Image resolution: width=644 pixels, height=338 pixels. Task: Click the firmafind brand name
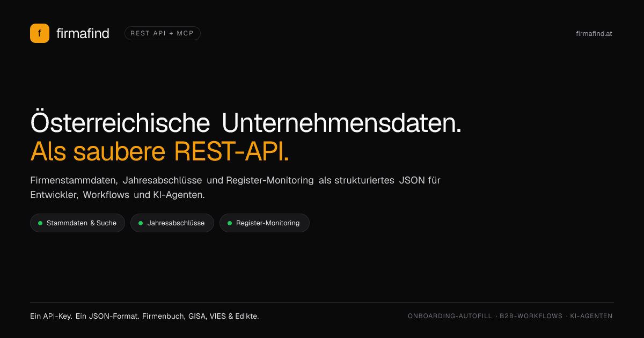[x=83, y=33]
